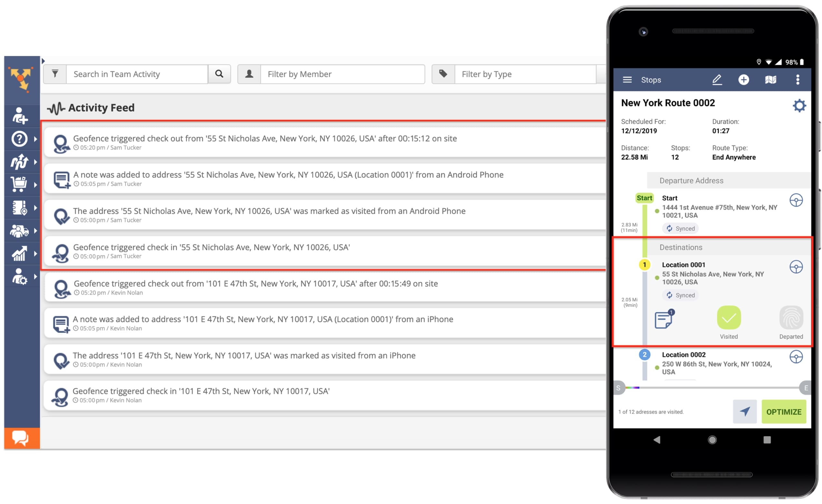Open the notes icon for Location 0001

[x=664, y=319]
